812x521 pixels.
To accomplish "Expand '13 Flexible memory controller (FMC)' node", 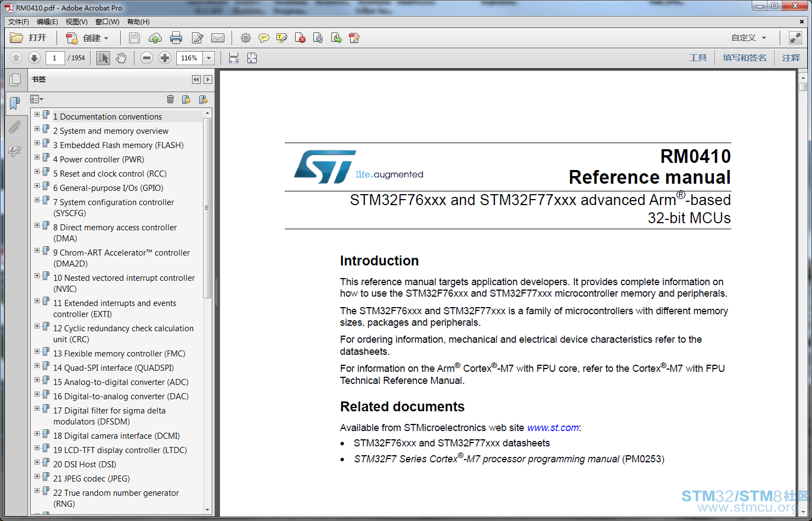I will (37, 352).
